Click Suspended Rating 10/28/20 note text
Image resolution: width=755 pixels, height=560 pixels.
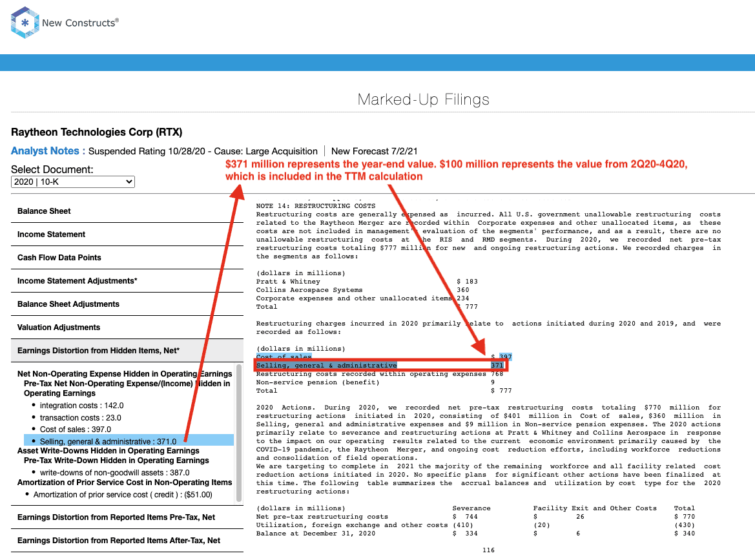[x=203, y=151]
